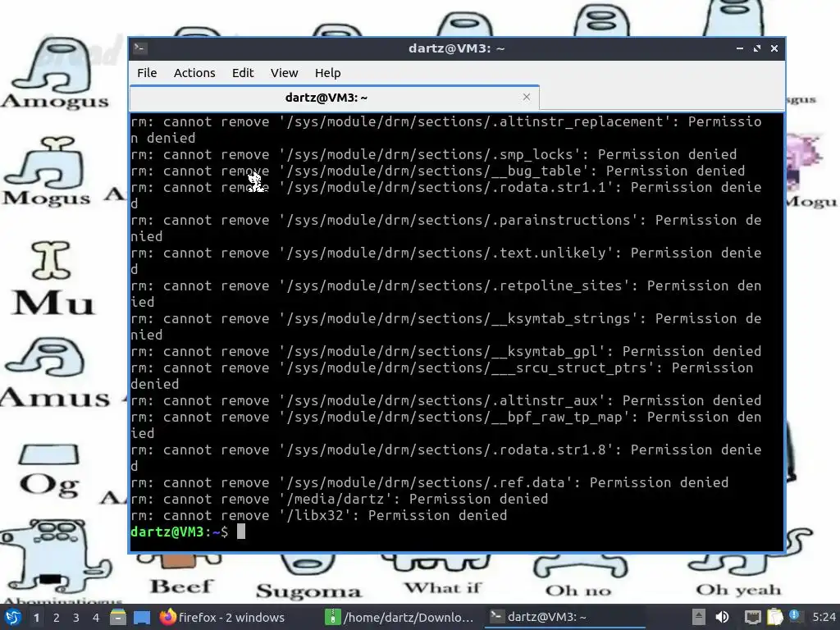Click the '.altinstr_aux' error line
Screen dimensions: 840x630
(x=445, y=400)
